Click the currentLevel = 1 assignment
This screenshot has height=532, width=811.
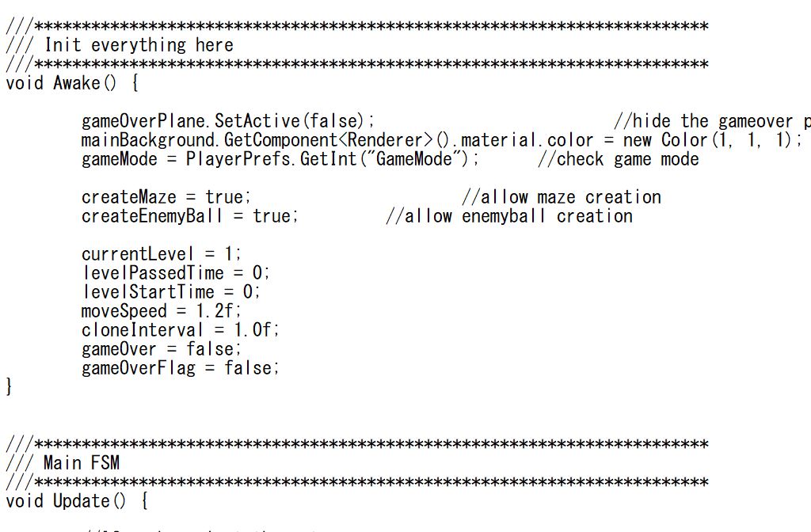click(162, 254)
